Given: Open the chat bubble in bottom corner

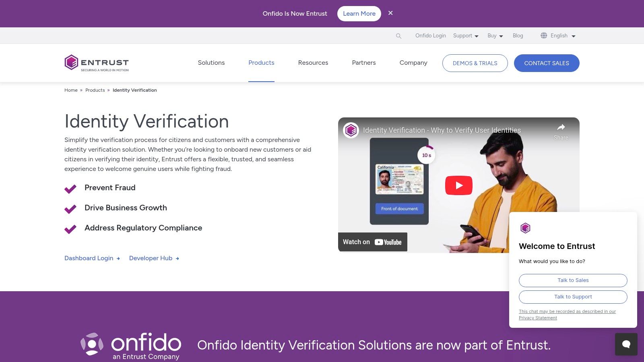Looking at the screenshot, I should point(626,344).
